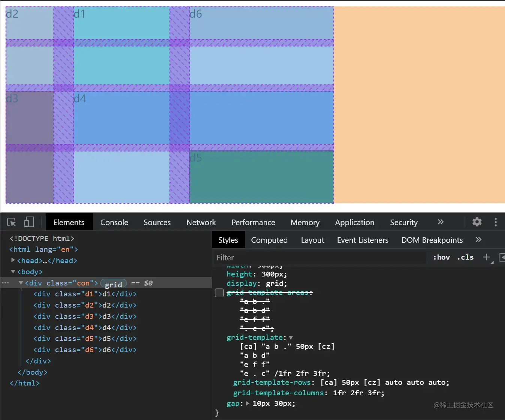Toggle the grid badge on div.con
Screen dimensions: 505x420
[113, 284]
